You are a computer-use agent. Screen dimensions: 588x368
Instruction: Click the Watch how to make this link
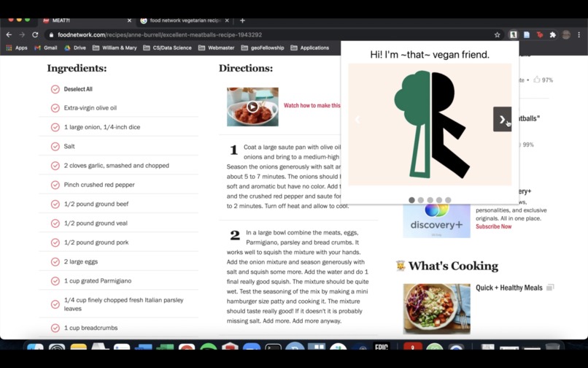312,106
